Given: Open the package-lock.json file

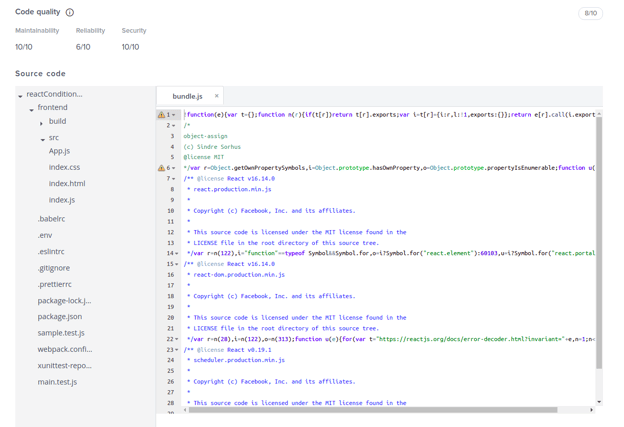Looking at the screenshot, I should (x=64, y=301).
